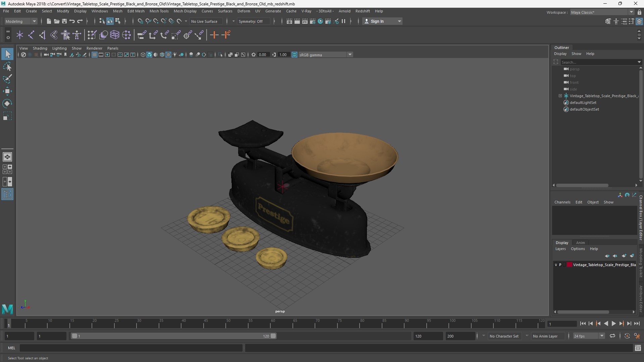The image size is (644, 362).
Task: Create a new empty display layer
Action: tap(624, 256)
